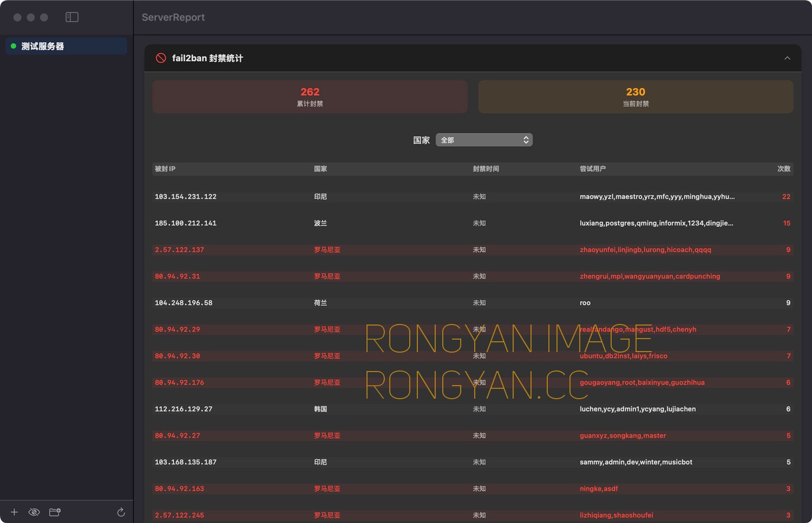Select 测试服务器 in the sidebar
Viewport: 812px width, 523px height.
pyautogui.click(x=66, y=46)
